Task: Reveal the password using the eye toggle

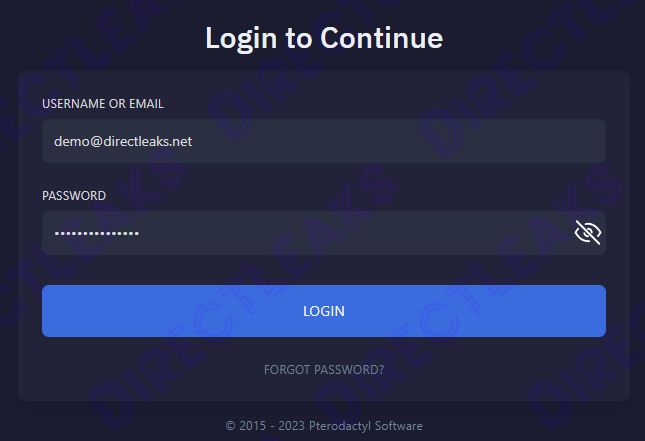Action: (588, 233)
